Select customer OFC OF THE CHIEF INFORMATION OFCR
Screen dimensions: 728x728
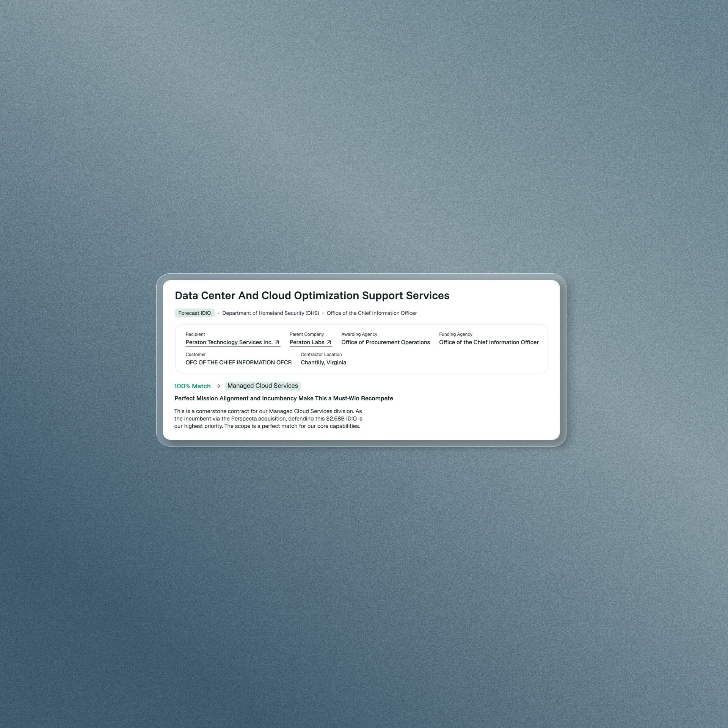238,362
